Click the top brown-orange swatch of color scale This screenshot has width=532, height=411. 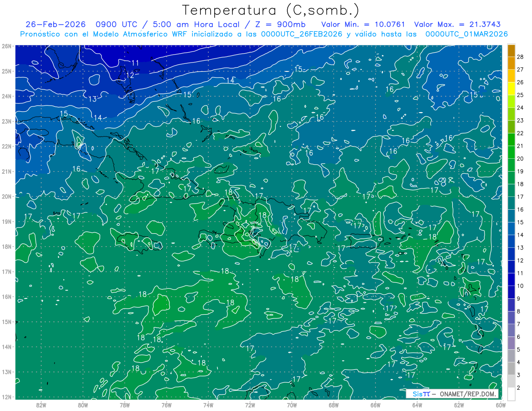511,50
